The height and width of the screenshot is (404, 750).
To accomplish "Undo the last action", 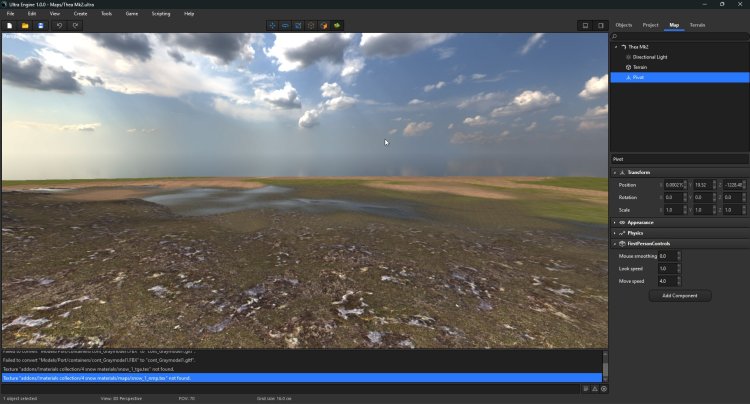I will pos(59,25).
